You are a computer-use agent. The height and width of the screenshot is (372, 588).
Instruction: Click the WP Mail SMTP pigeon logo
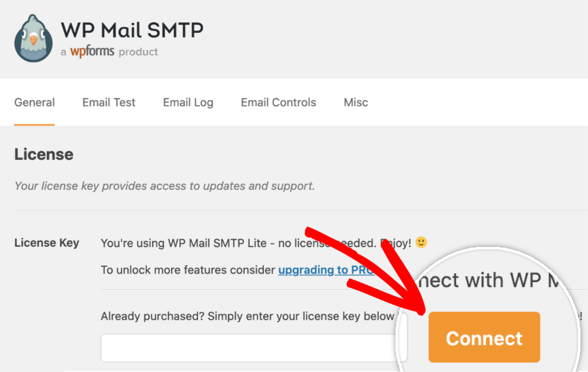point(33,38)
